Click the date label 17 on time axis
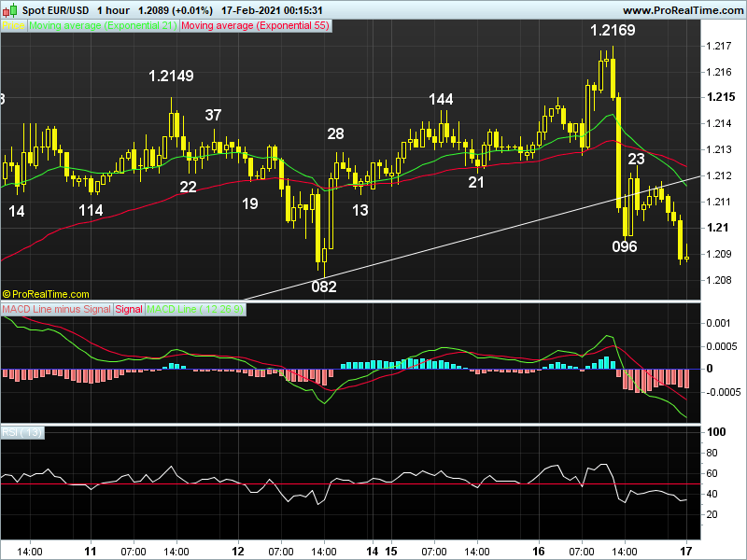Image resolution: width=747 pixels, height=560 pixels. (x=686, y=552)
